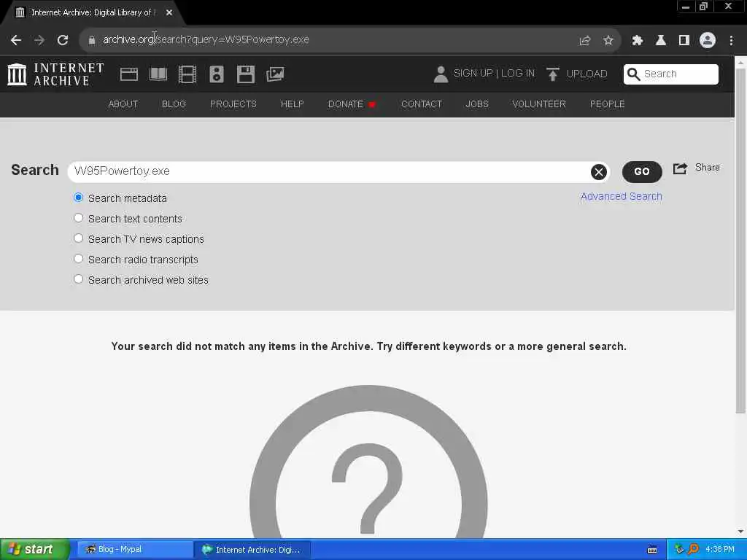Open the BLOG menu item
The width and height of the screenshot is (747, 560).
coord(174,104)
